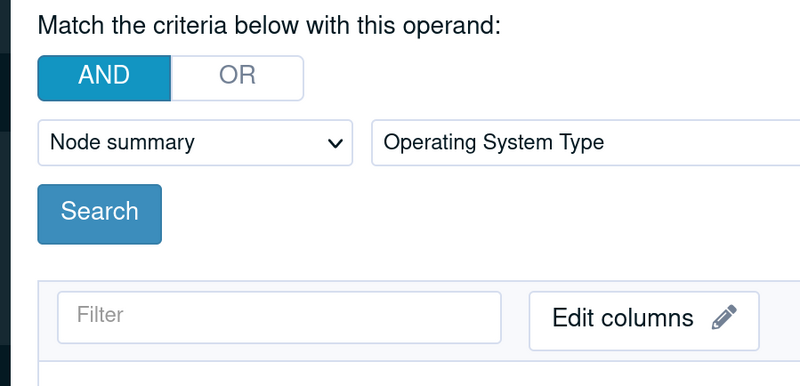Click the table toolbar background beside Edit columns
This screenshot has width=800, height=386.
780,321
